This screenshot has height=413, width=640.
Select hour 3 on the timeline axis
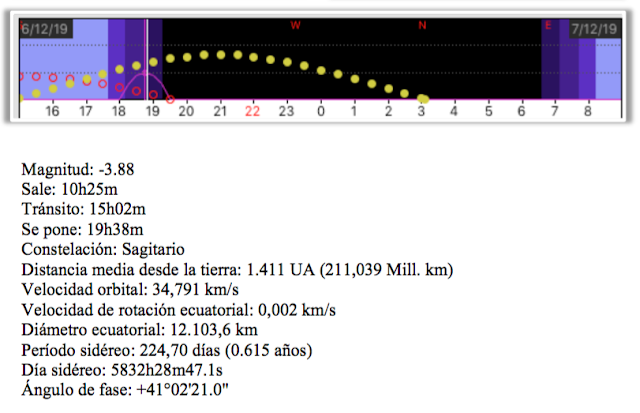coord(421,111)
